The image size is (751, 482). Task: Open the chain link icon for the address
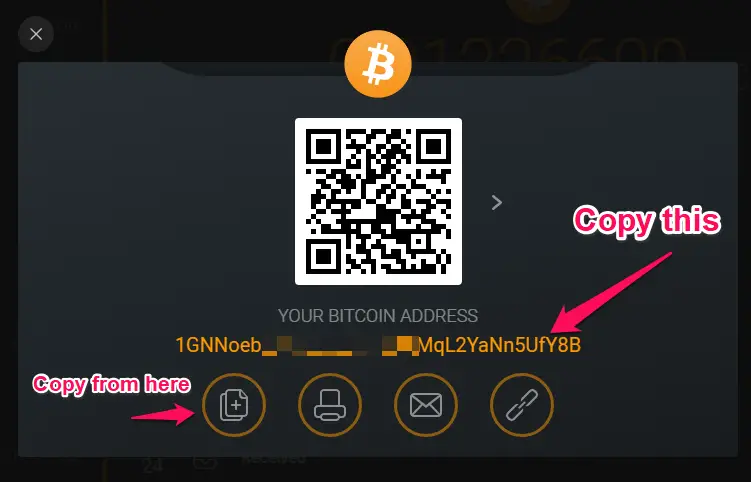tap(522, 405)
